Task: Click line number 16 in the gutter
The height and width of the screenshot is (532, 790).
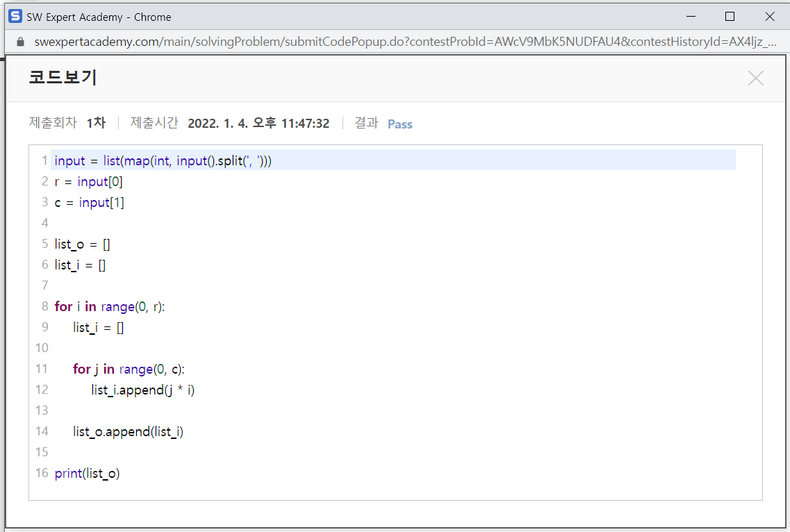Action: click(42, 473)
